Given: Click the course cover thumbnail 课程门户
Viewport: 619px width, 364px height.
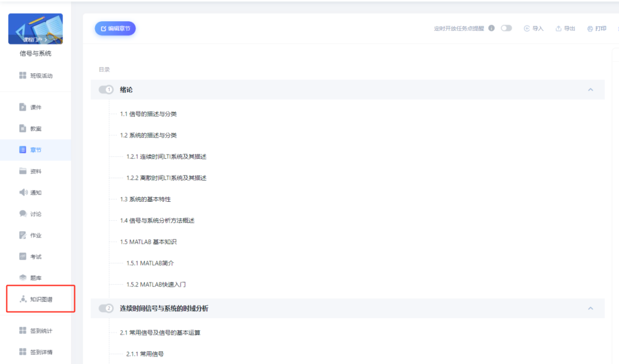Looking at the screenshot, I should [36, 29].
